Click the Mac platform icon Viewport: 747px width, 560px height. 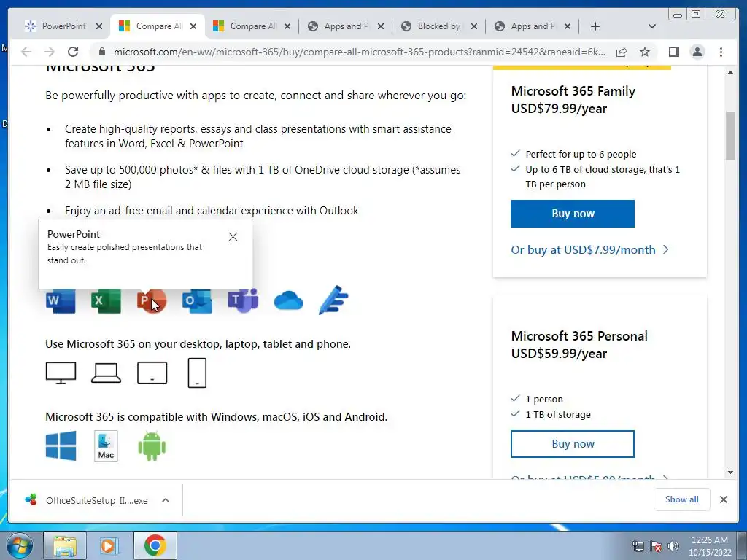click(x=106, y=446)
